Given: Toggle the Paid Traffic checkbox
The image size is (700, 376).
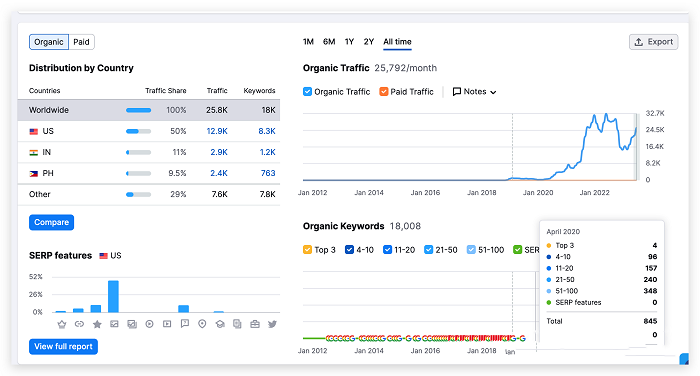Looking at the screenshot, I should 383,92.
